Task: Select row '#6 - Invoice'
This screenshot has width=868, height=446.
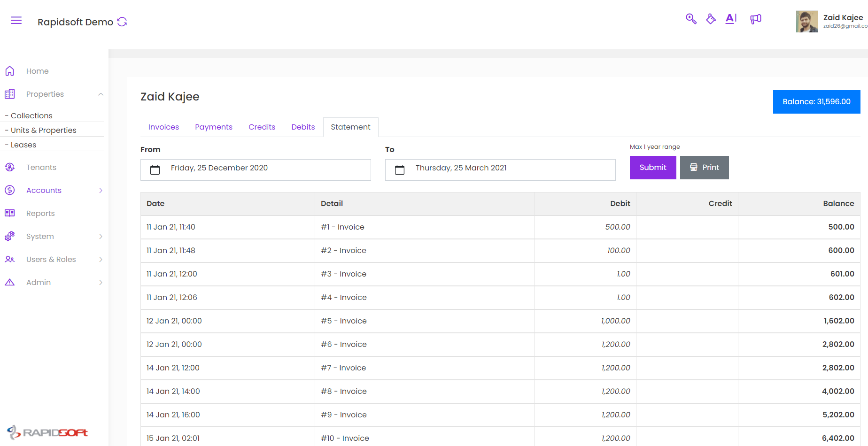Action: coord(500,345)
